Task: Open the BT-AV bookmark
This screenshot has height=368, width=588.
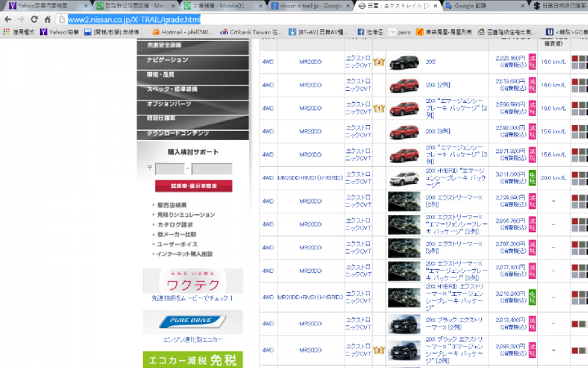Action: coord(318,32)
